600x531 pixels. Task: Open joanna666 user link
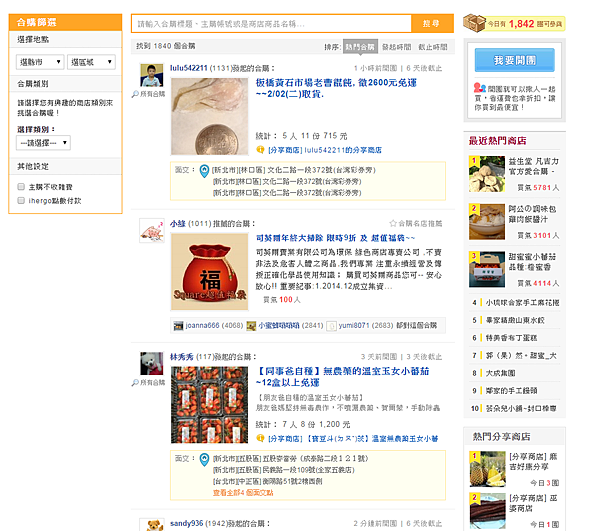pyautogui.click(x=202, y=326)
